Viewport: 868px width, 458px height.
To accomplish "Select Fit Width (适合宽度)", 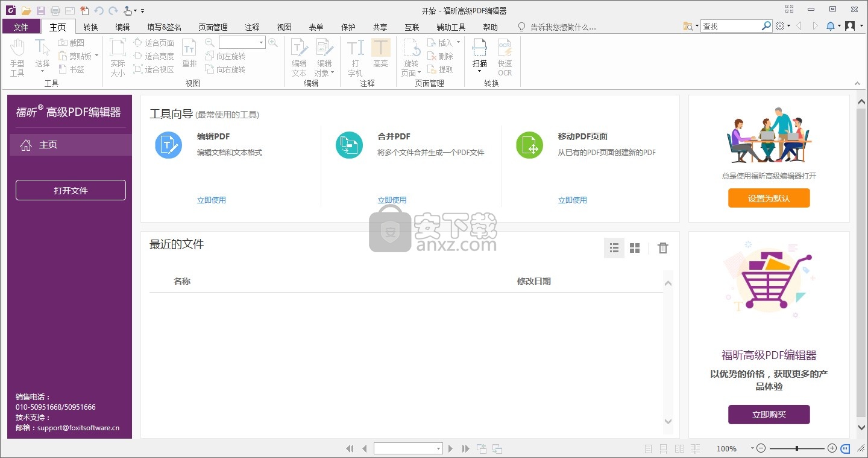I will pos(154,56).
